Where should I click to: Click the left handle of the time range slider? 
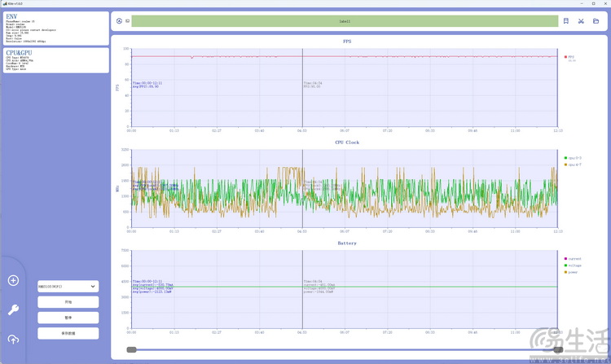click(x=131, y=349)
